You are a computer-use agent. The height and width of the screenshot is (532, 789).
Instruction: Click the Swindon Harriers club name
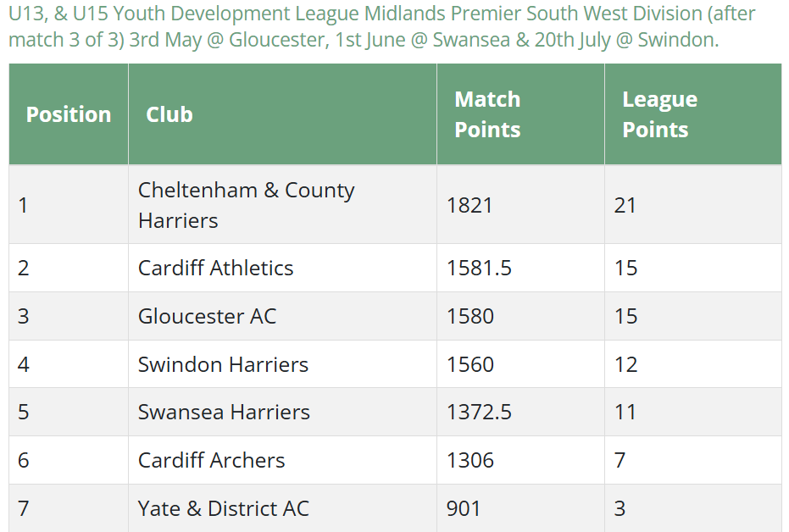223,364
